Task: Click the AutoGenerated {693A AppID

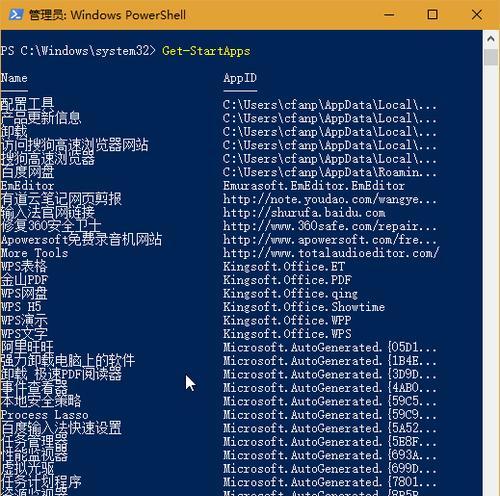Action: point(330,455)
